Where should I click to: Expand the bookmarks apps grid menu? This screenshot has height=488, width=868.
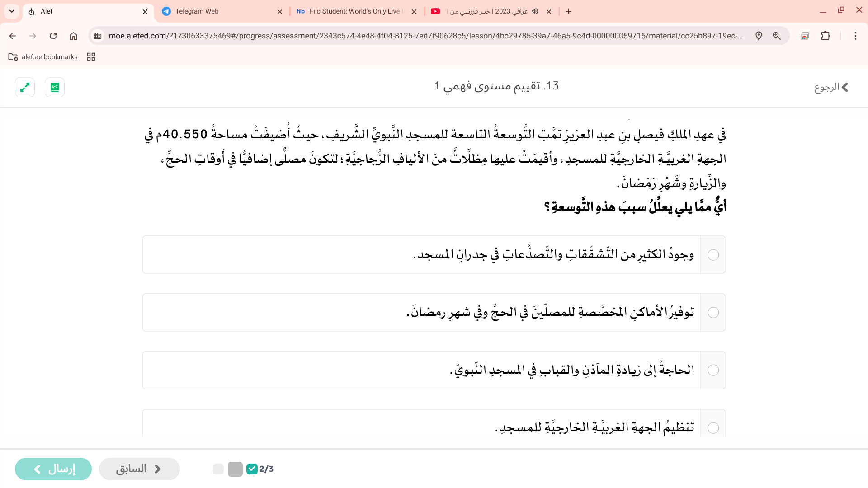point(91,56)
